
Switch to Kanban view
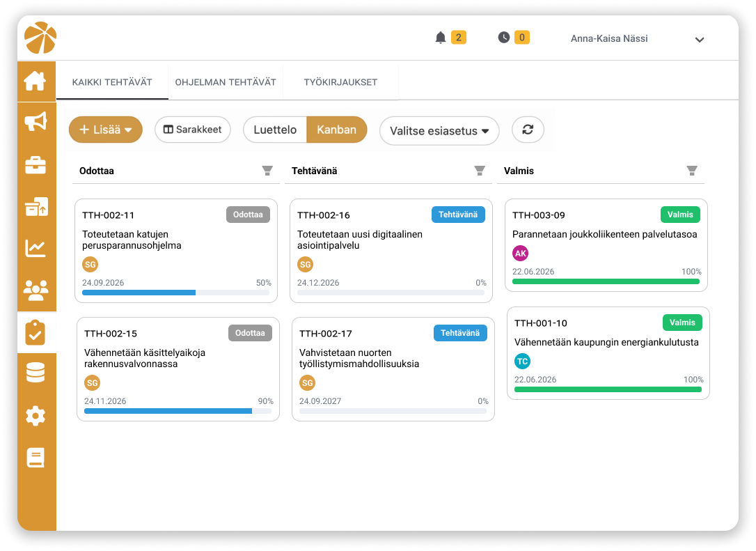[336, 130]
